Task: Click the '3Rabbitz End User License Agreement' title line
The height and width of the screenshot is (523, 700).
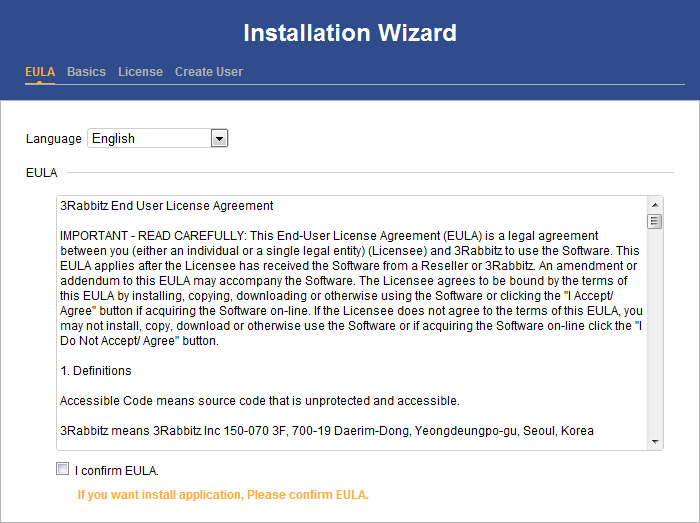Action: pos(167,206)
